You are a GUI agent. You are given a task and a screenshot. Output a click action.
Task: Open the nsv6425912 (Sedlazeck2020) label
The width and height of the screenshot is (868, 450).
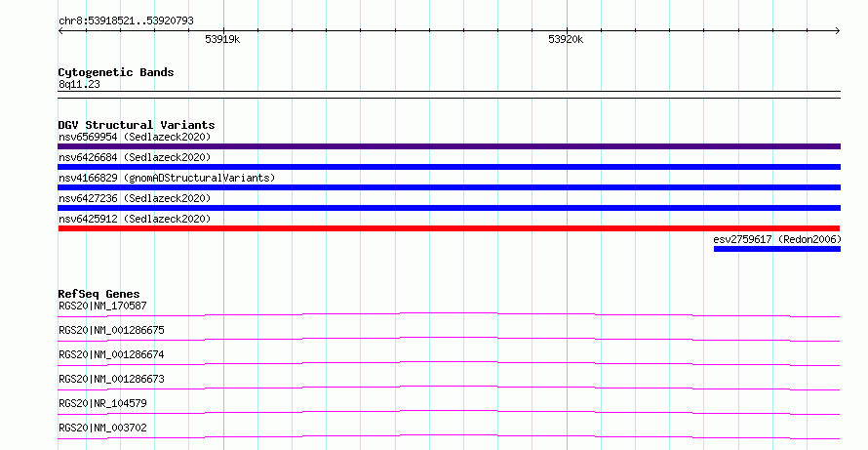pos(135,219)
